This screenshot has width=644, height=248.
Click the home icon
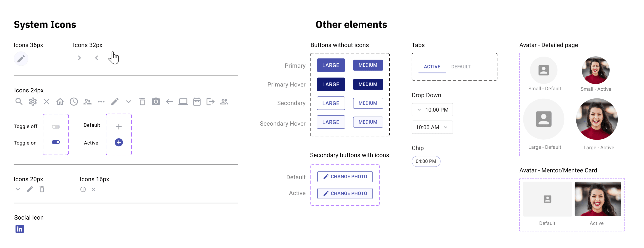point(60,101)
